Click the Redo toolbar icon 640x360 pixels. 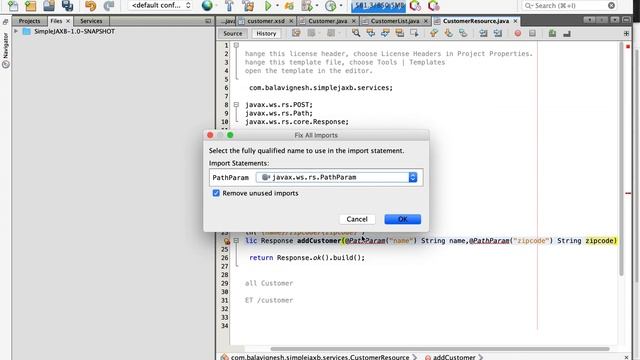pos(109,6)
